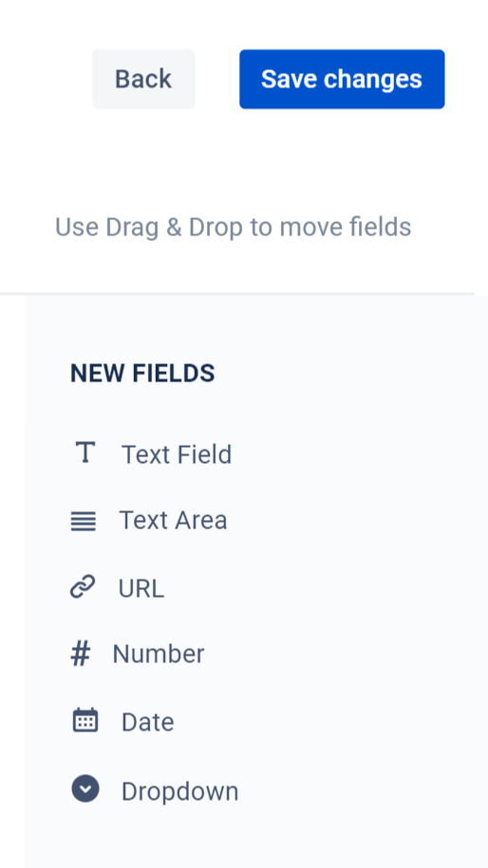Image resolution: width=488 pixels, height=868 pixels.
Task: Select the Number hash icon
Action: pos(81,655)
